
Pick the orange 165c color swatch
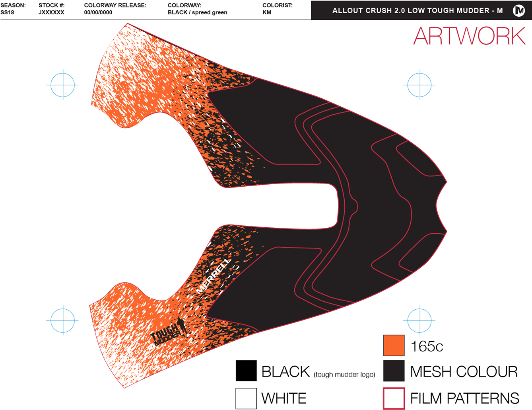point(394,346)
